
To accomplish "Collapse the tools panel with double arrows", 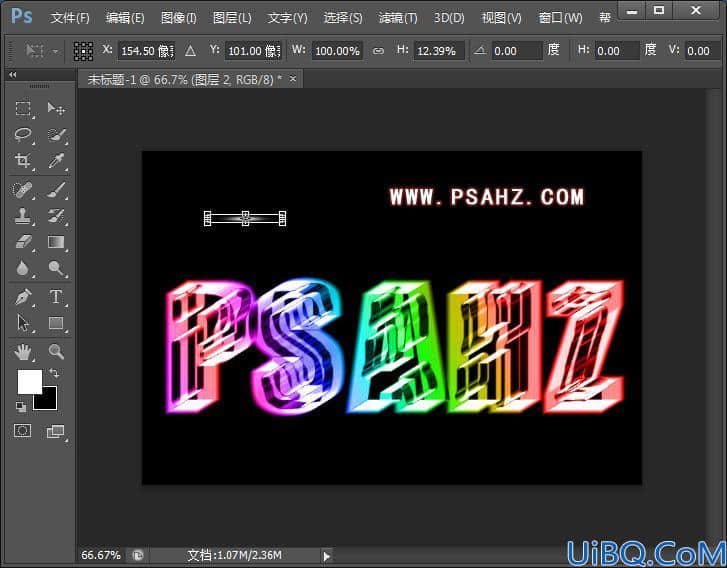I will click(13, 74).
